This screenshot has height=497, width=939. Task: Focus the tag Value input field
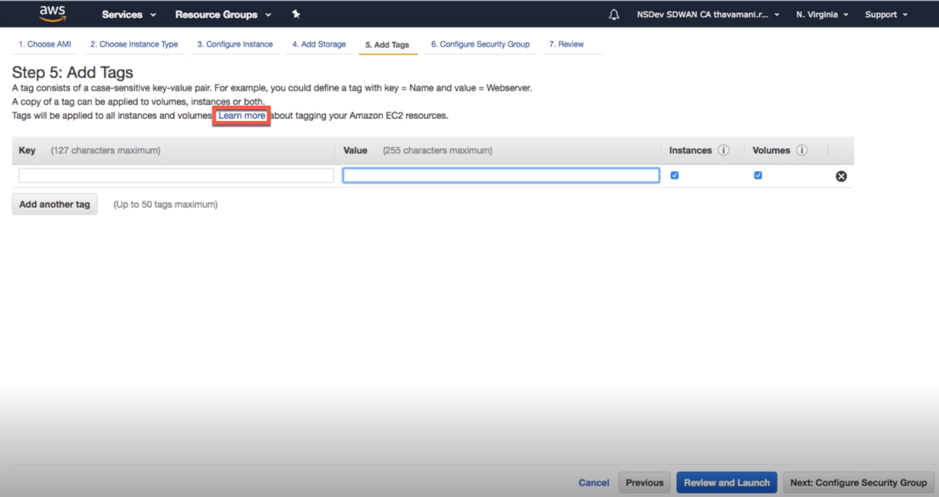point(501,175)
